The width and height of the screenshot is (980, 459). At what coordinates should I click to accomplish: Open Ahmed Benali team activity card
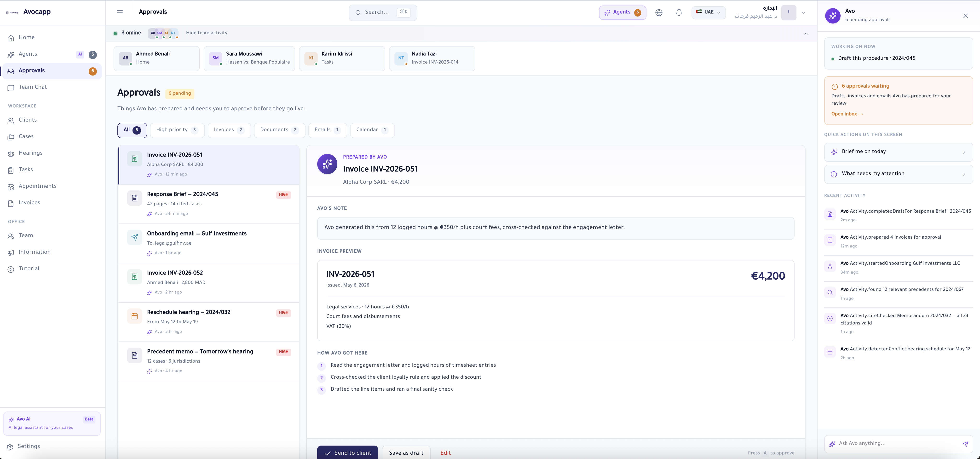157,58
